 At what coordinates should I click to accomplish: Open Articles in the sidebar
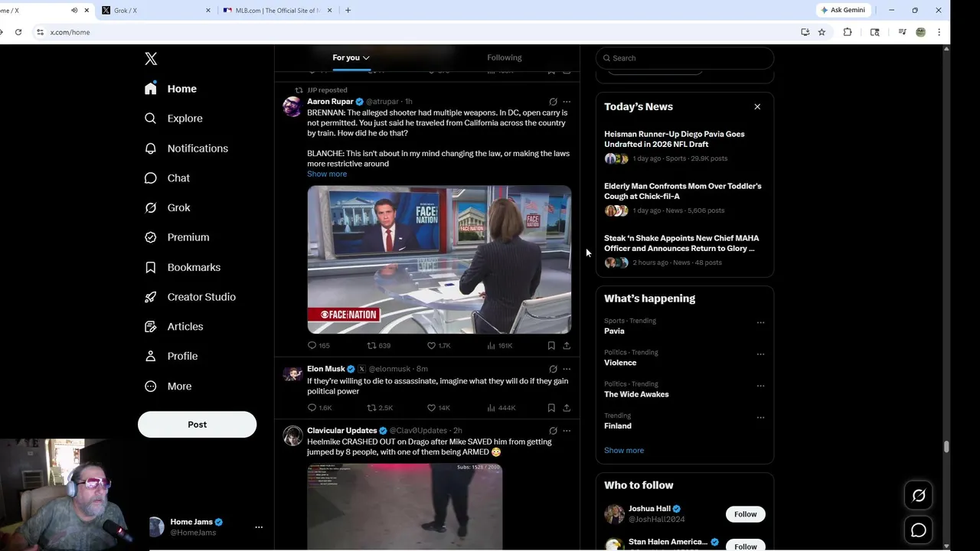174,327
